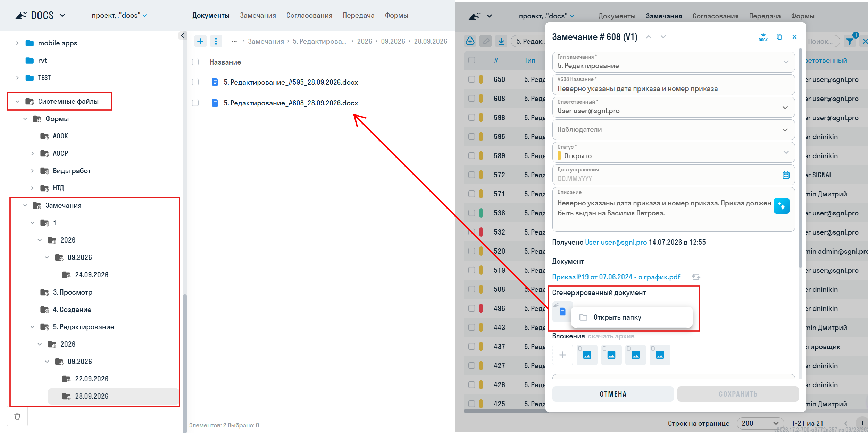Viewport: 868px width, 433px height.
Task: Add a new attachment with the plus tile
Action: point(562,355)
